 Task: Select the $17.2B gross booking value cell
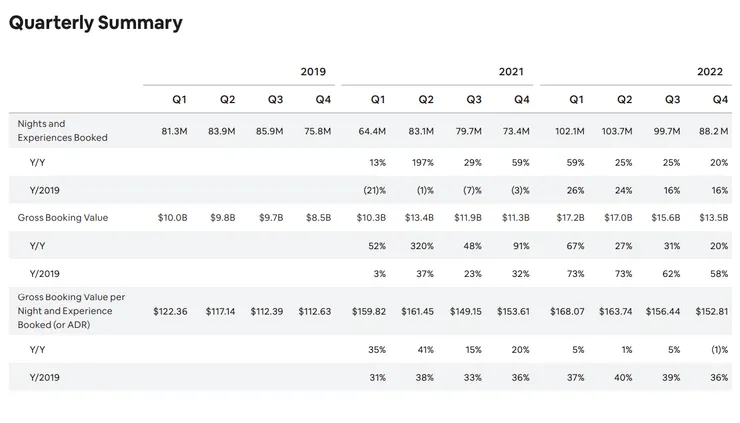tap(570, 217)
